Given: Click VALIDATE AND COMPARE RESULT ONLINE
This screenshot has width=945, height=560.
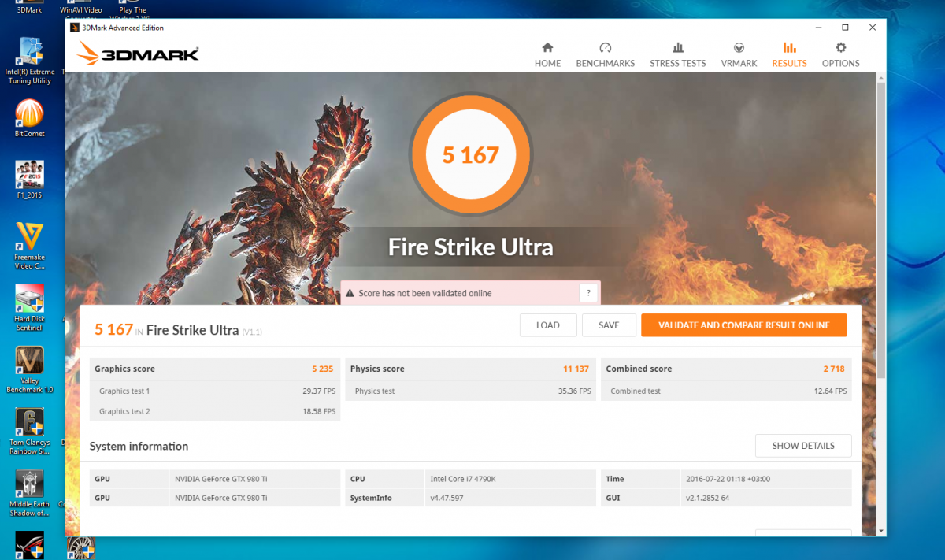Looking at the screenshot, I should point(743,325).
